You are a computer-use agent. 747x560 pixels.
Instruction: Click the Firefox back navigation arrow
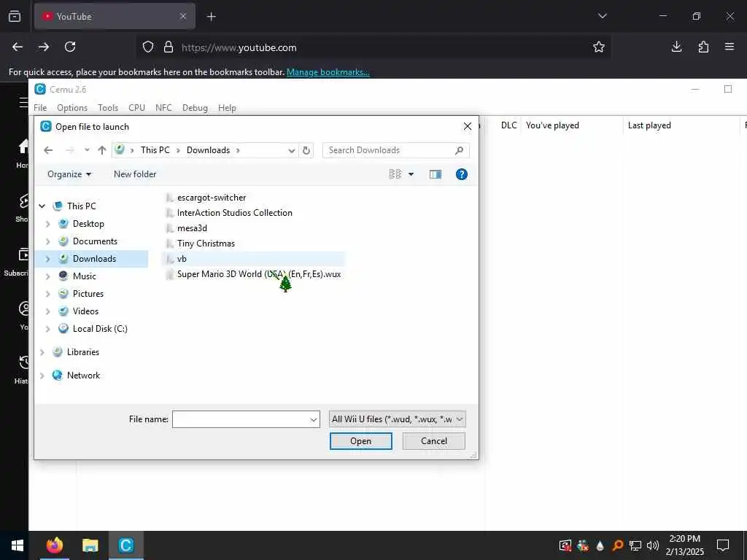click(18, 47)
